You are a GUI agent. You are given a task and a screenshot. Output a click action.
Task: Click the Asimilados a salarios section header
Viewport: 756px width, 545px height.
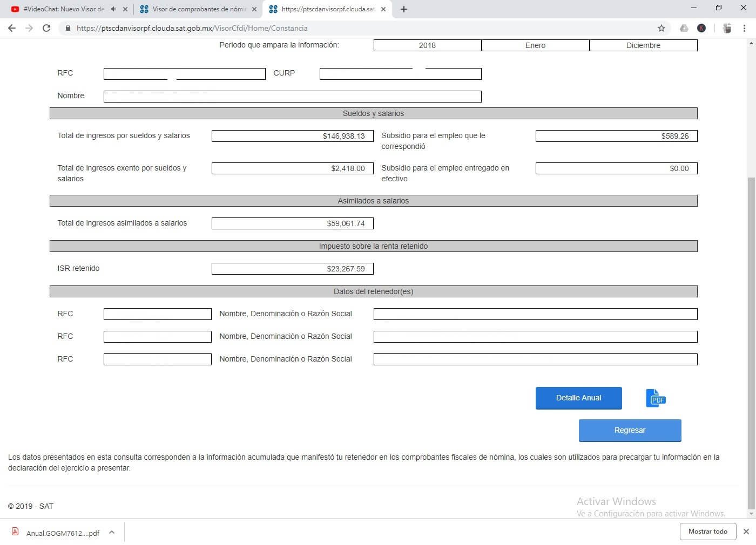373,201
